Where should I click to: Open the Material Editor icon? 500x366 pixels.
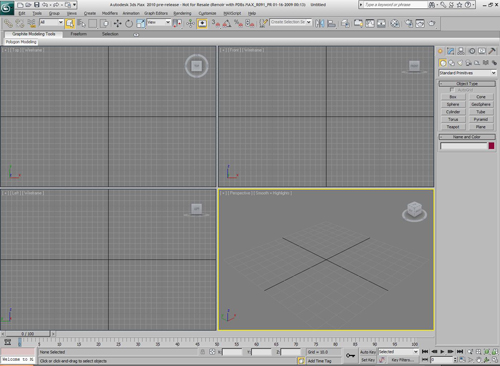(x=395, y=23)
